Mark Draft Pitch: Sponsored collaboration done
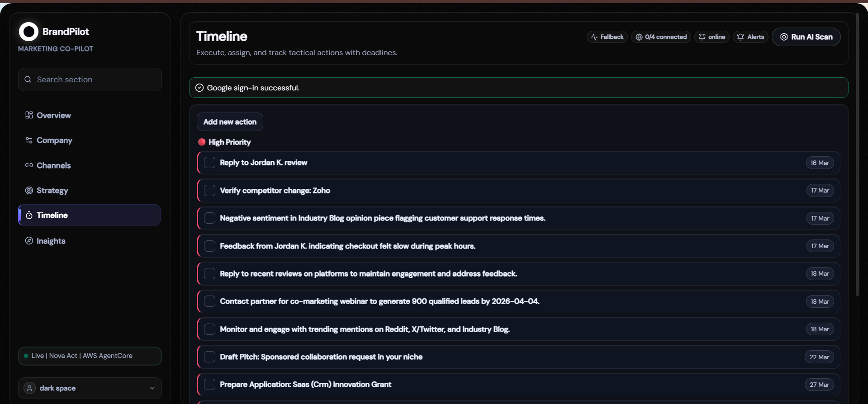Screen dimensions: 868x404 pyautogui.click(x=209, y=357)
